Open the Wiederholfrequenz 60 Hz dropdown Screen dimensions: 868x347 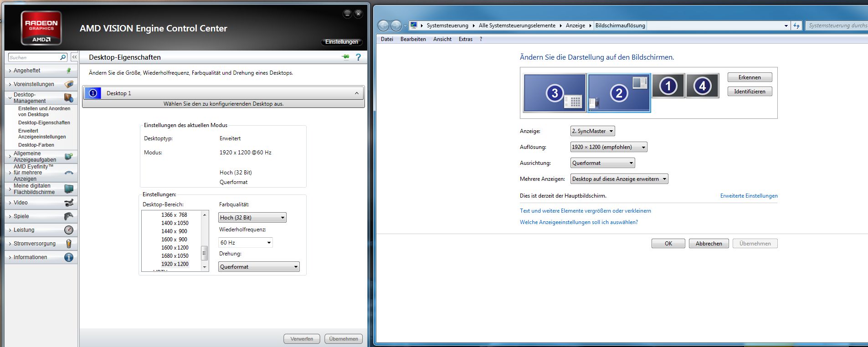click(246, 242)
